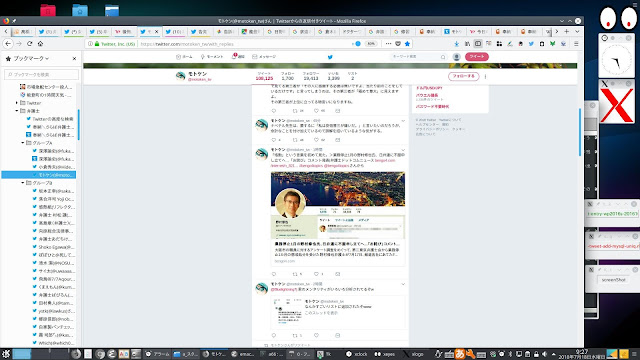
Task: Click the フォローする follow button
Action: point(463,76)
